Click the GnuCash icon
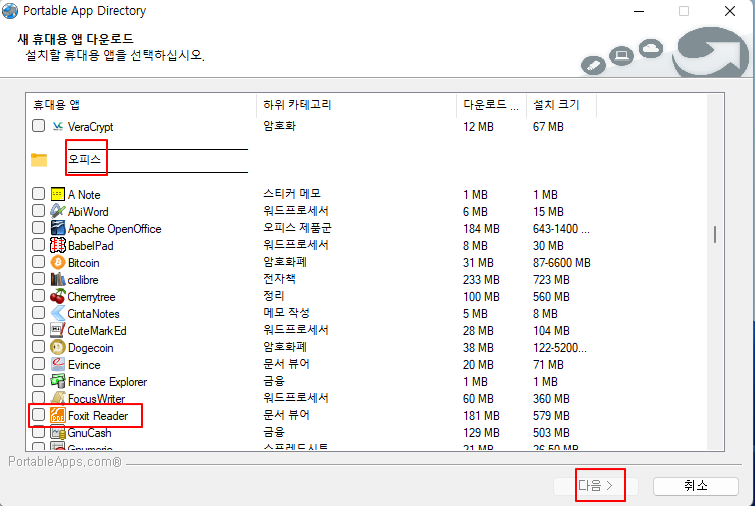 pyautogui.click(x=58, y=432)
